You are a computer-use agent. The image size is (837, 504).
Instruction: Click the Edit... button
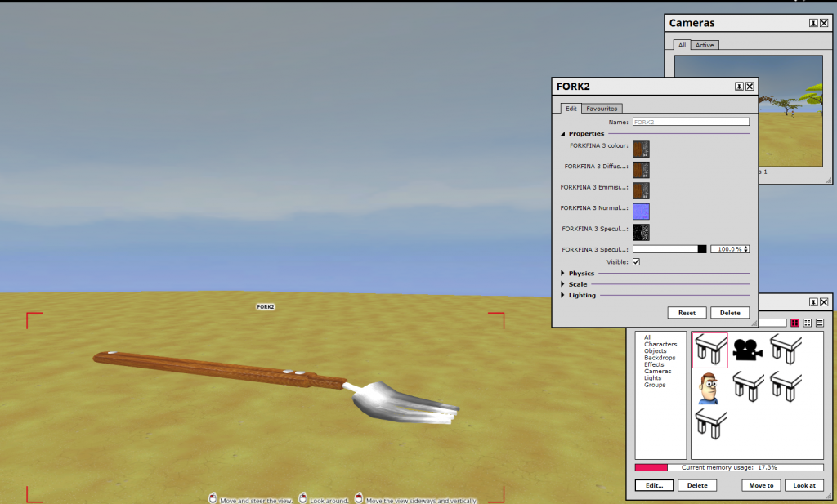pyautogui.click(x=655, y=485)
